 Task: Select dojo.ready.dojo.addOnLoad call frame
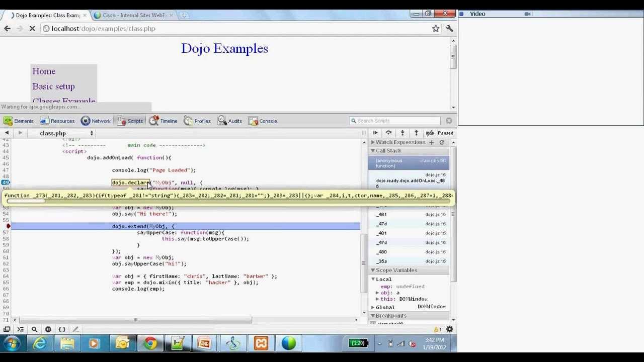tap(410, 180)
